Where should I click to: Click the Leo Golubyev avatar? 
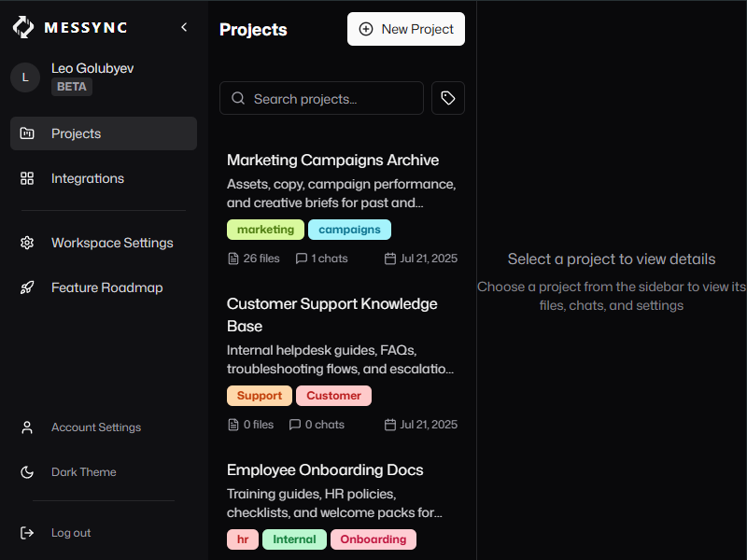point(25,77)
